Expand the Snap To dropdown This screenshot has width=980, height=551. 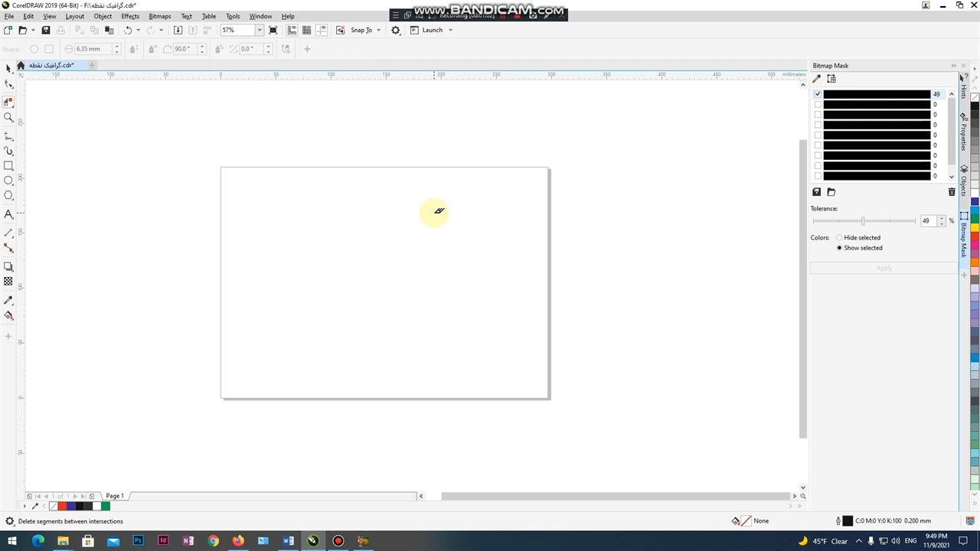(378, 30)
